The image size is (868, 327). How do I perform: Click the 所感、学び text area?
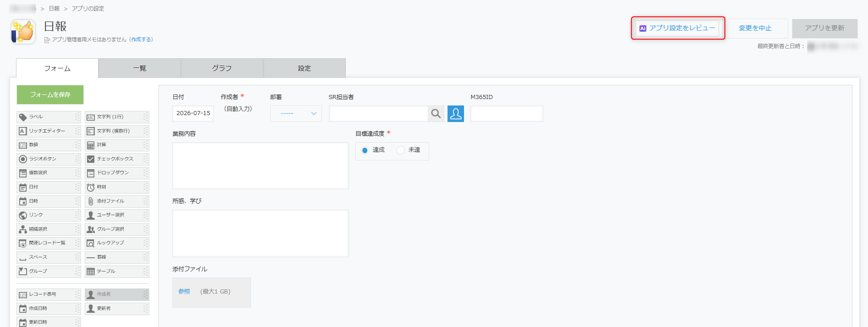click(x=261, y=233)
